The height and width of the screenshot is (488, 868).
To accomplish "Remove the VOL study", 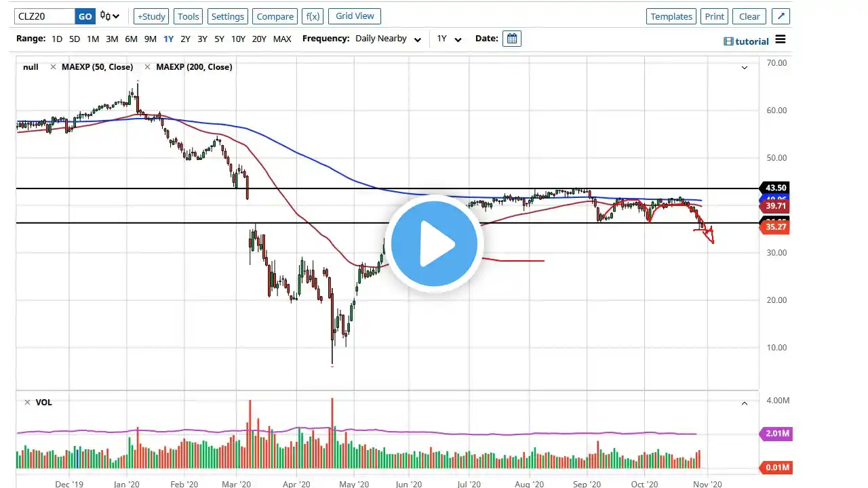I will (27, 403).
